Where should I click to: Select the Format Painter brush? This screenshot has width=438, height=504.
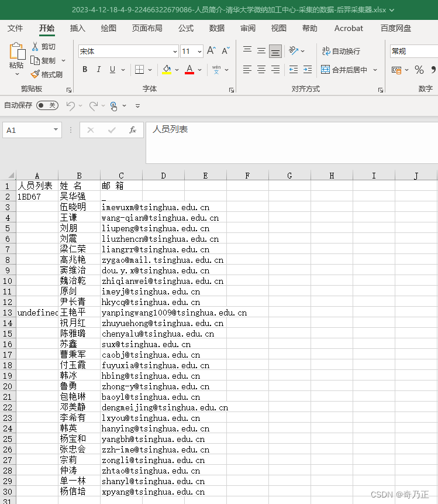35,74
